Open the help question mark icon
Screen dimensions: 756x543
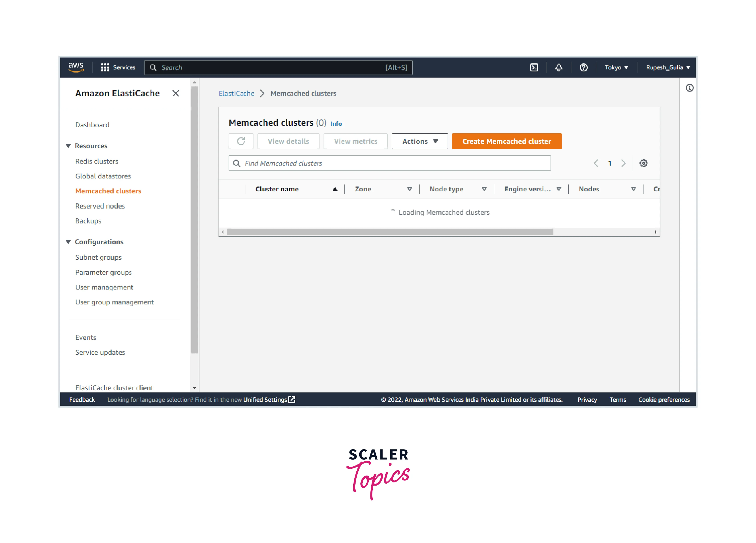tap(583, 67)
